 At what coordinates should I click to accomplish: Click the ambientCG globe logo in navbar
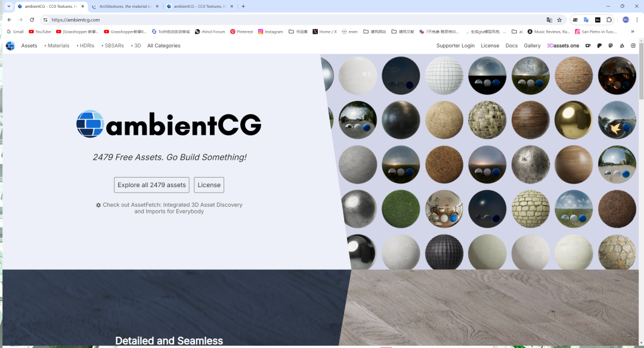(10, 45)
